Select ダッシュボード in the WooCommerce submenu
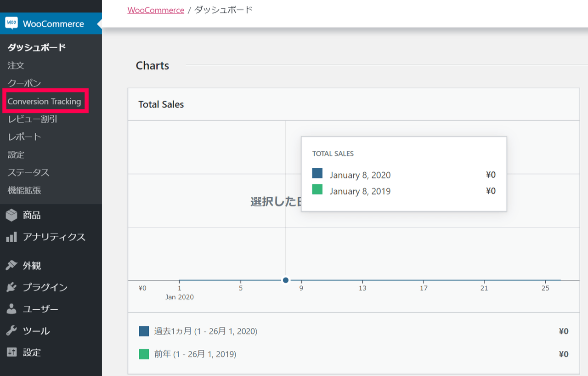This screenshot has height=376, width=588. tap(37, 47)
